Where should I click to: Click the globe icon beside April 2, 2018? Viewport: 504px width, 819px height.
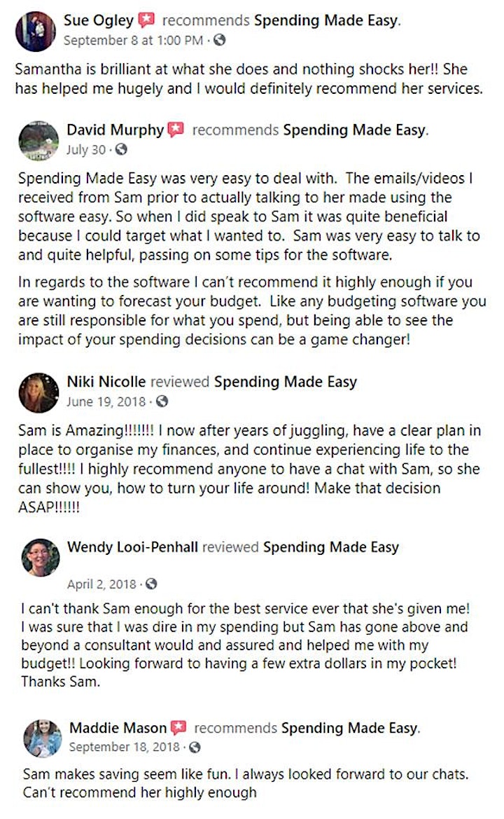coord(151,584)
